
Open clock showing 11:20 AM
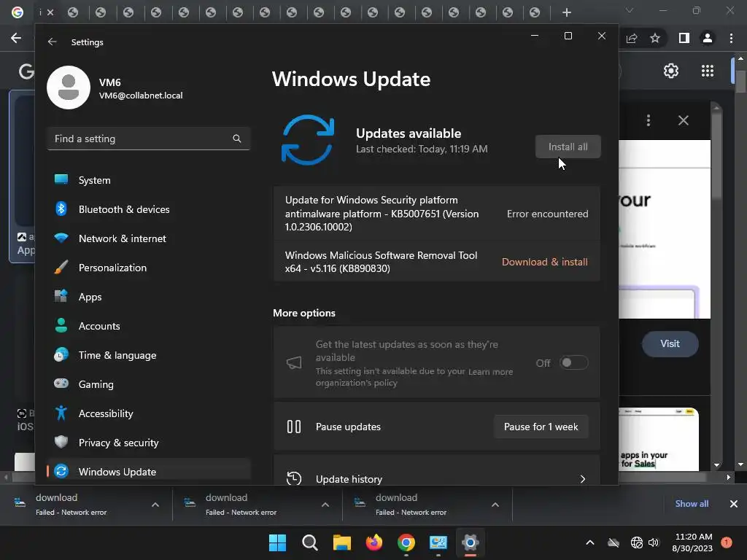tap(693, 542)
